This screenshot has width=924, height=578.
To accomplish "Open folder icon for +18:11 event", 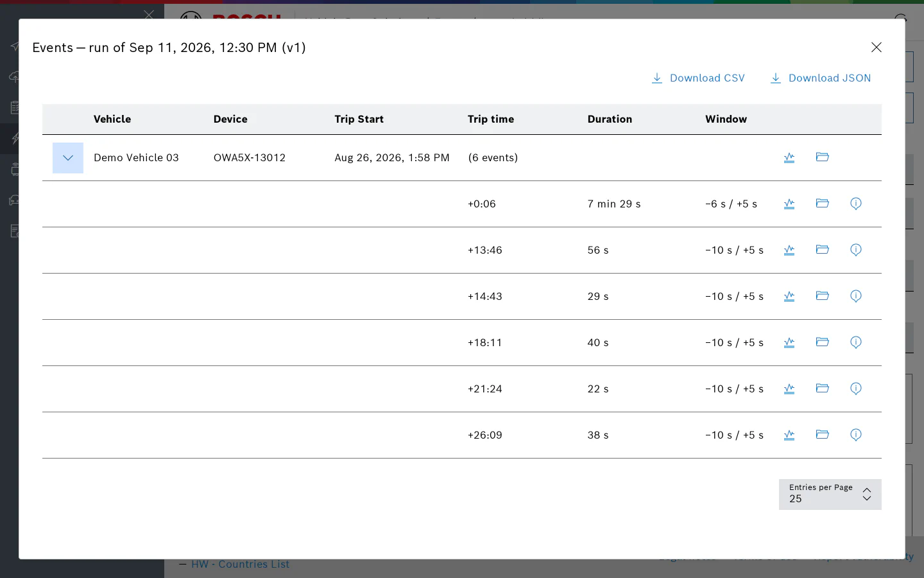I will tap(823, 342).
